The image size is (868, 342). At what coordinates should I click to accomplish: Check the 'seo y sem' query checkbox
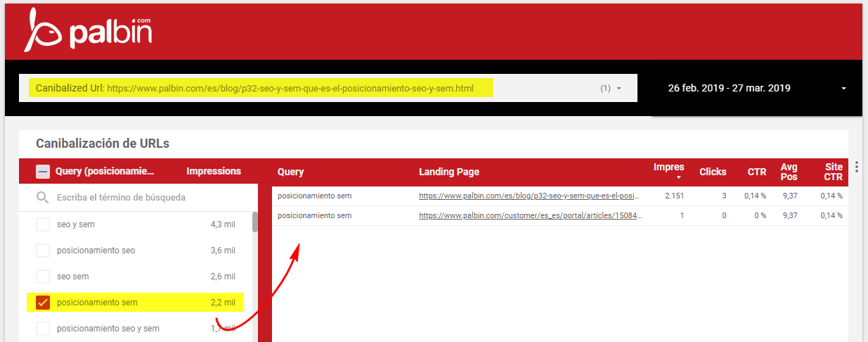43,224
